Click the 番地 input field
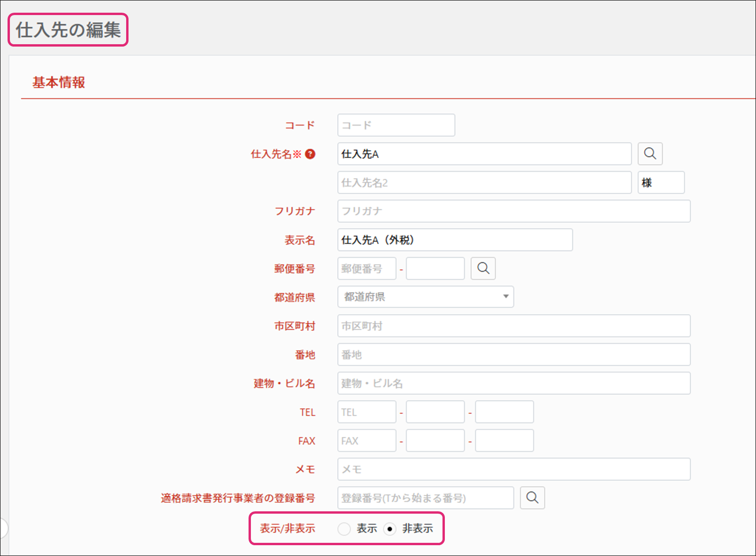The height and width of the screenshot is (556, 756). pos(514,355)
